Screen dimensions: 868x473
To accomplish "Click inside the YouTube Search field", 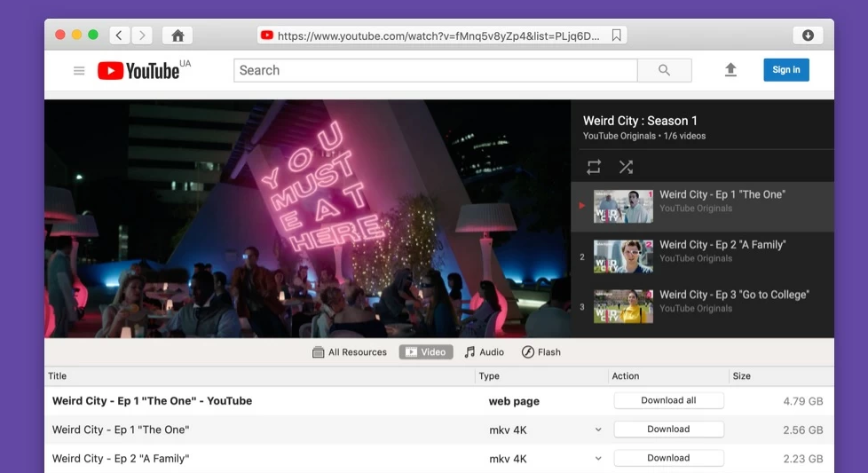I will point(436,70).
